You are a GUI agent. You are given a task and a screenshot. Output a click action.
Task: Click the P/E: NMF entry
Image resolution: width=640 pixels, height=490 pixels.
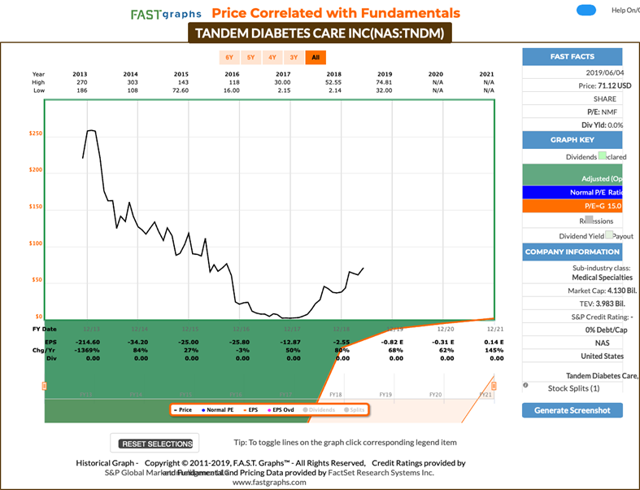tap(602, 112)
